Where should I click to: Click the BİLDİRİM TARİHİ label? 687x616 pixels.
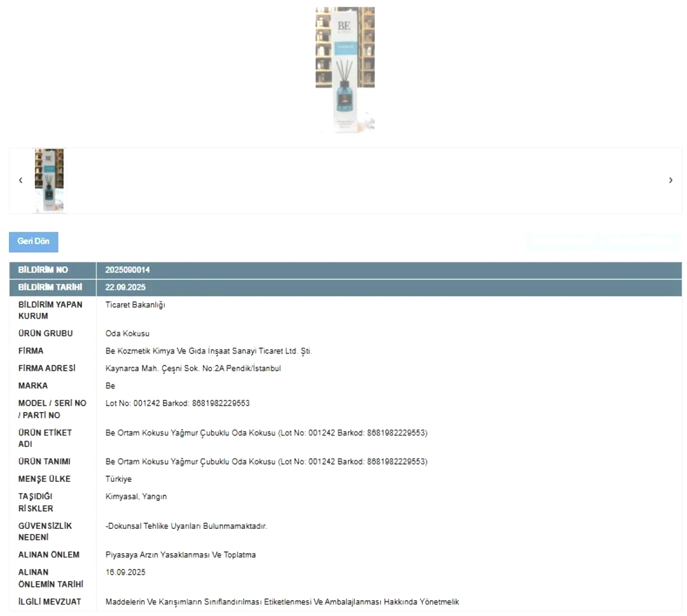[x=50, y=287]
